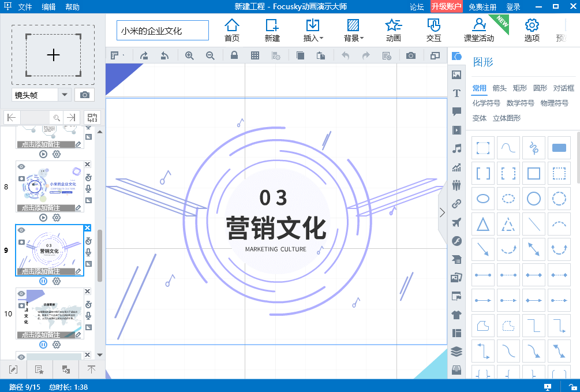Open the shapes panel icon
The width and height of the screenshot is (580, 392).
tap(456, 56)
